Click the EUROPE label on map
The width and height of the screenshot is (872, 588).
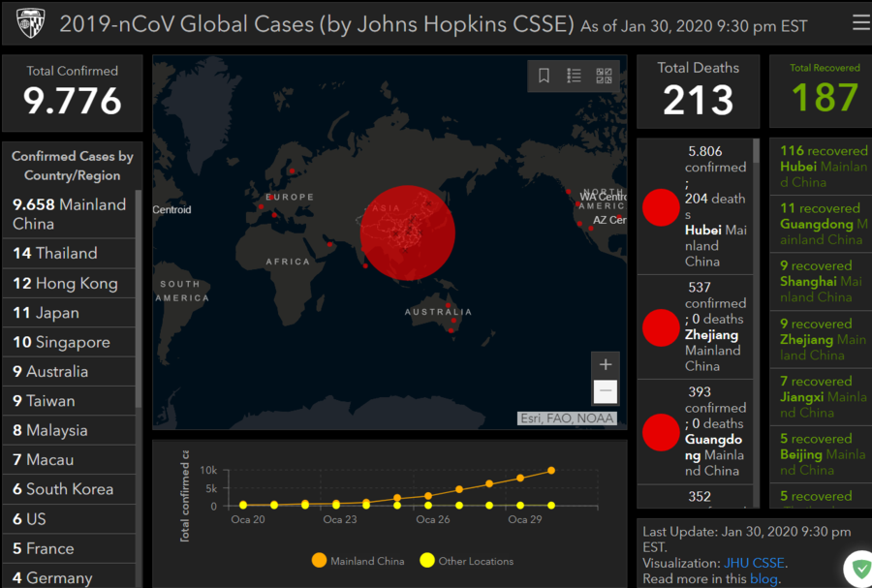[x=290, y=197]
